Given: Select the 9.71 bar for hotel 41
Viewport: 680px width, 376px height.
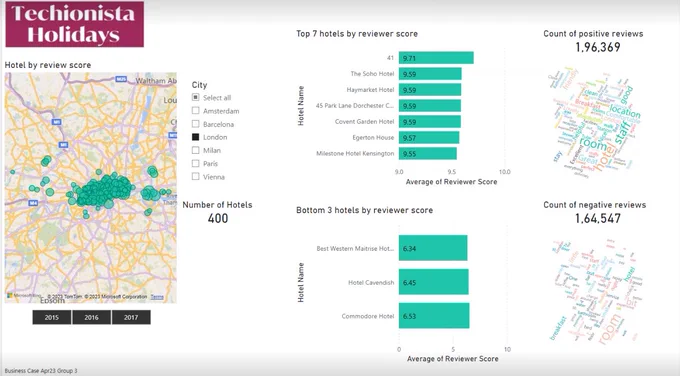Looking at the screenshot, I should point(436,58).
